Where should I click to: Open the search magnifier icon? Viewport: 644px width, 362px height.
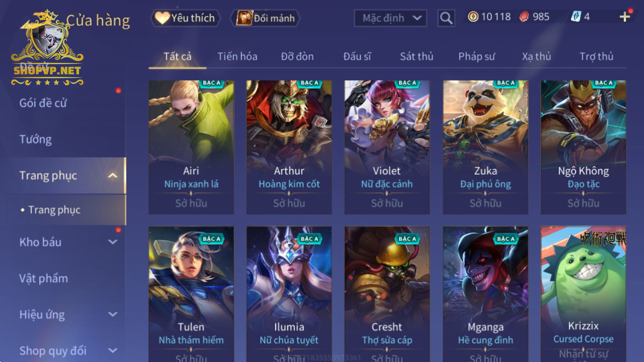pyautogui.click(x=446, y=18)
